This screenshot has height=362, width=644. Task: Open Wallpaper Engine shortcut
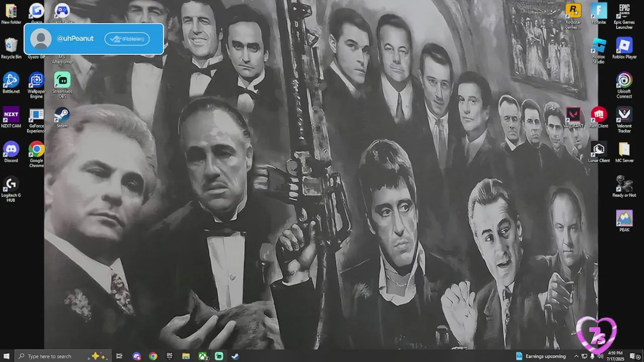click(36, 85)
